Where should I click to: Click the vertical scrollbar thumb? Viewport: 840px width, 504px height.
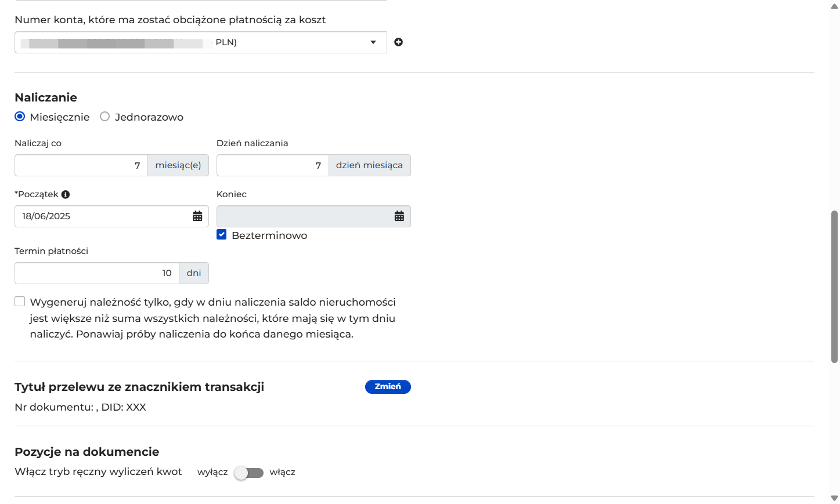coord(834,287)
